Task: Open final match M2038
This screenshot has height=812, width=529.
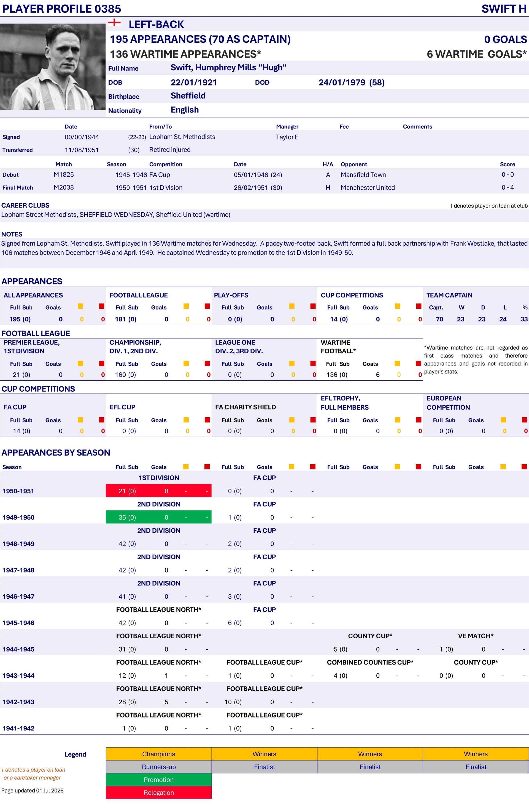Action: [63, 187]
